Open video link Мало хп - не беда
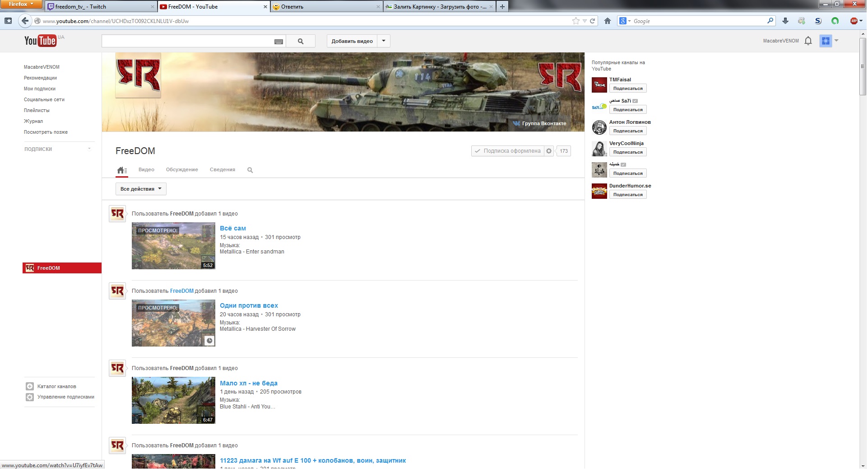Screen dimensions: 868x469 249,383
